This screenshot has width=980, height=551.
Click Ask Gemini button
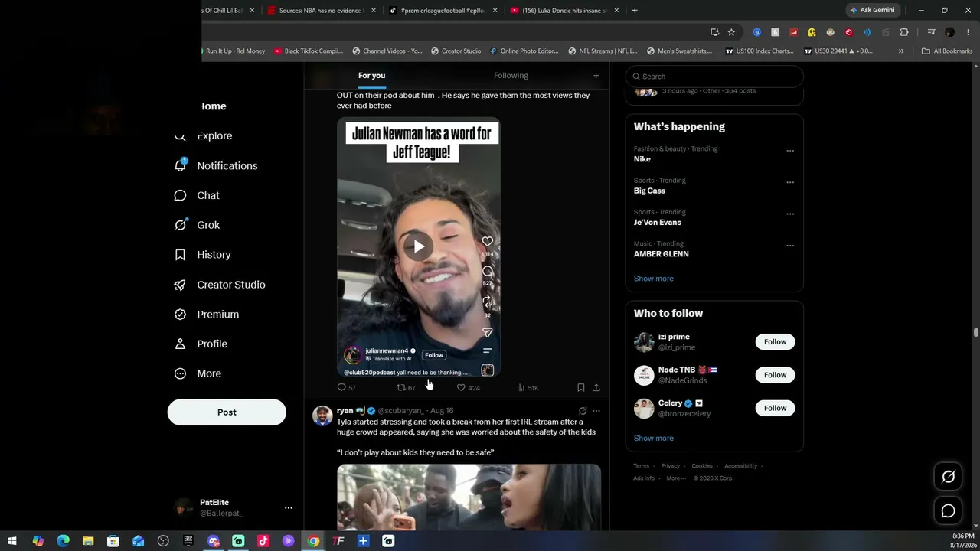872,11
